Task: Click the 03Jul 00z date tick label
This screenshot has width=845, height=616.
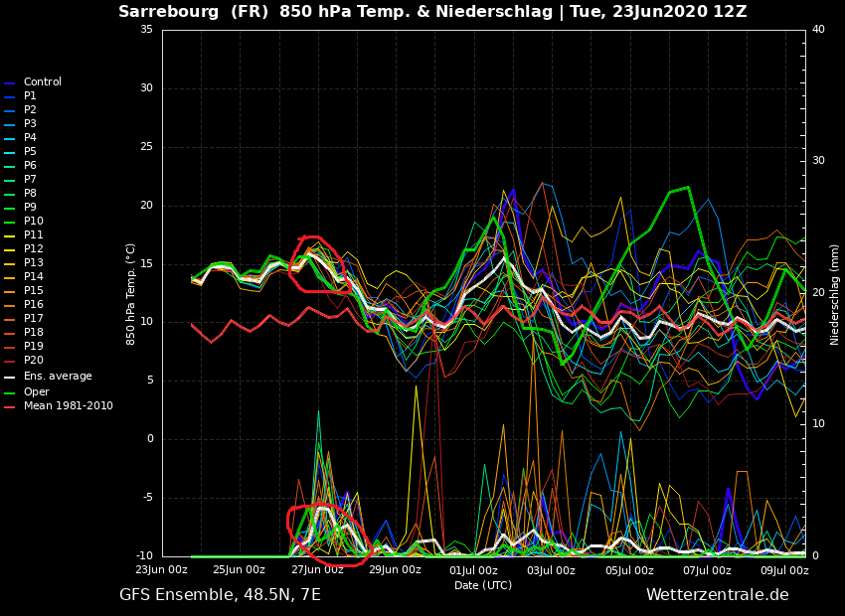Action: (551, 570)
